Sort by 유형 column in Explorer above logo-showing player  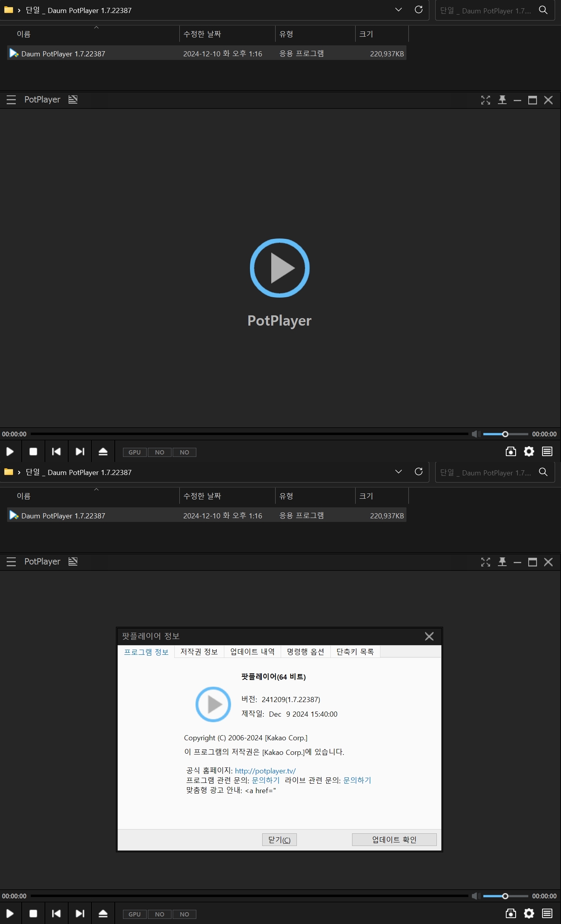(286, 34)
